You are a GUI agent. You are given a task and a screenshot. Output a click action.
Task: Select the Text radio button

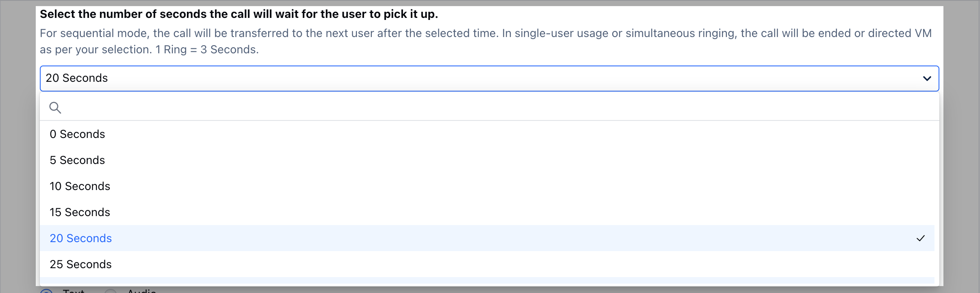[x=47, y=291]
